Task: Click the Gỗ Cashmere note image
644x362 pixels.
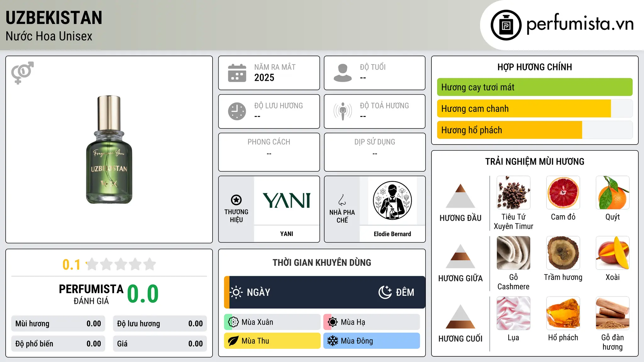Action: click(x=514, y=253)
